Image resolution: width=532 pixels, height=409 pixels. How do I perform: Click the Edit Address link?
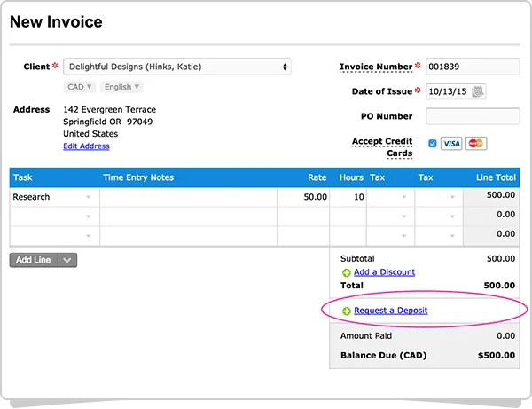click(x=86, y=146)
